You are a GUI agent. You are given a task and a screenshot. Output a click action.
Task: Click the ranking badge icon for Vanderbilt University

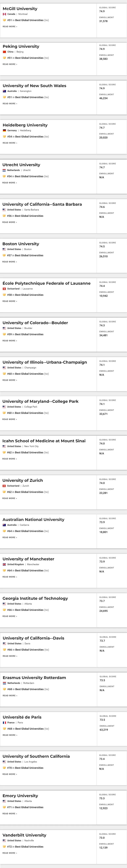coord(4,846)
